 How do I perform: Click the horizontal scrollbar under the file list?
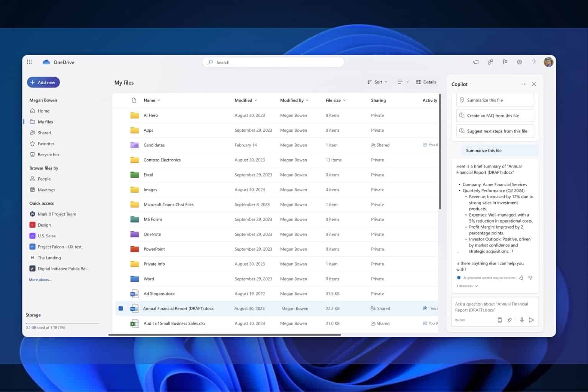[x=225, y=335]
